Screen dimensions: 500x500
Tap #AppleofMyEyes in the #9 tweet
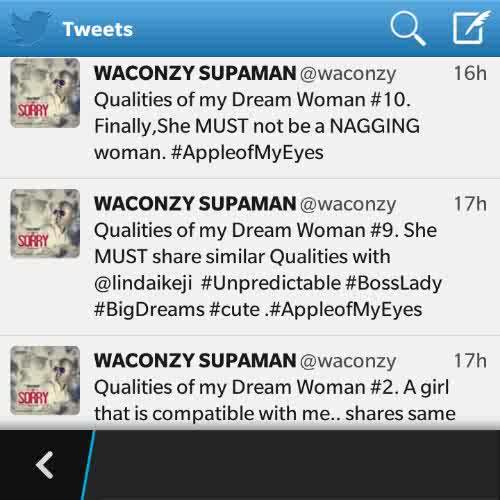346,310
